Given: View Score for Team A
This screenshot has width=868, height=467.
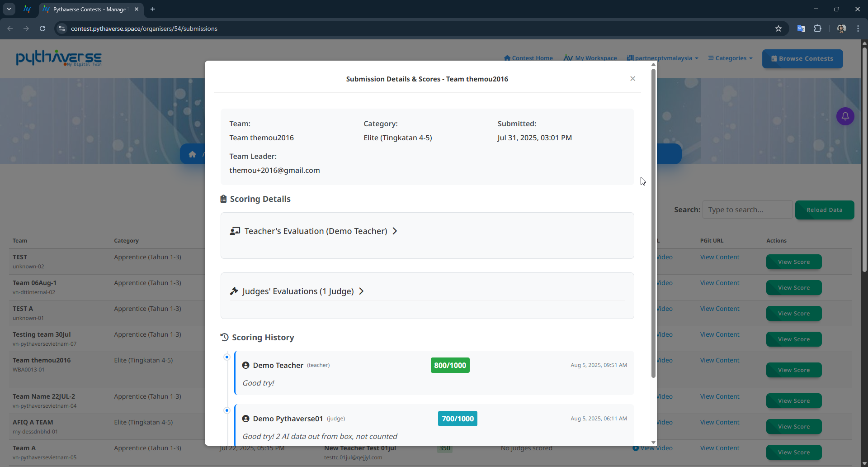Looking at the screenshot, I should coord(794,453).
